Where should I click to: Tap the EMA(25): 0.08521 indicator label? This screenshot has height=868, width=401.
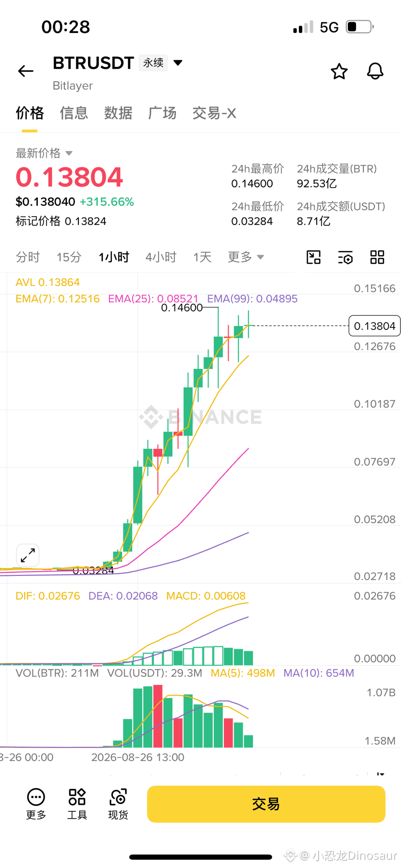coord(153,299)
